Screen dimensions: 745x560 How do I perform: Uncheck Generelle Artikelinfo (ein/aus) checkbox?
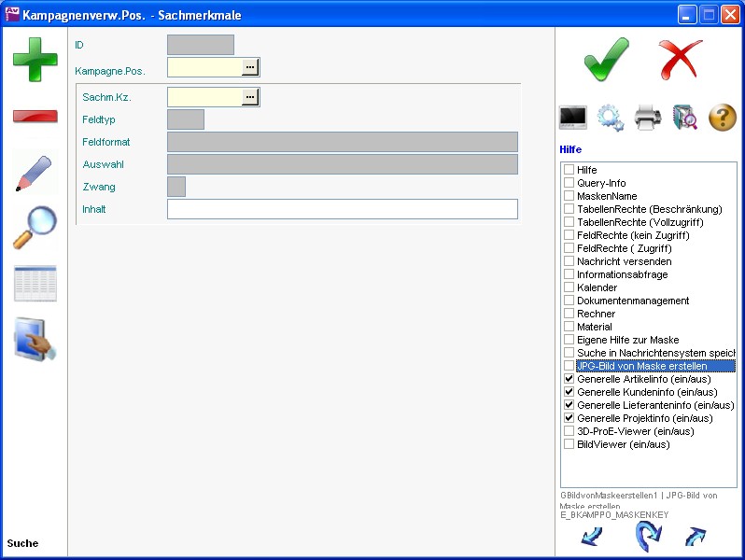tap(569, 380)
